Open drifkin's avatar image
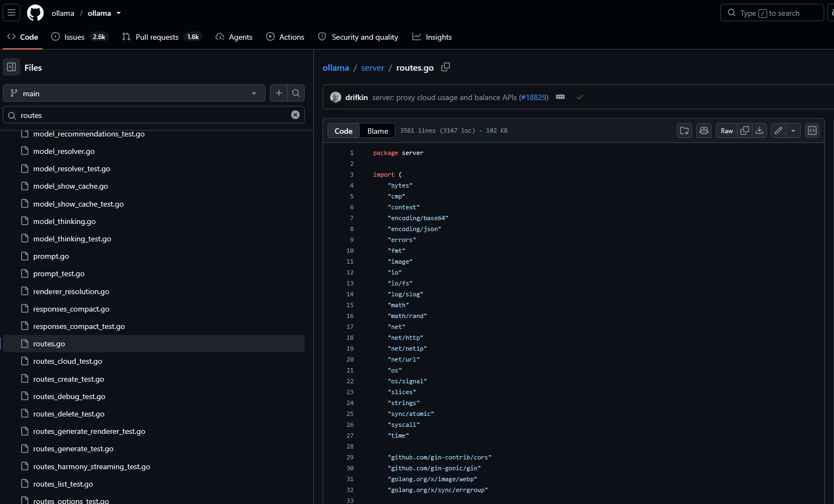This screenshot has height=504, width=834. point(336,97)
